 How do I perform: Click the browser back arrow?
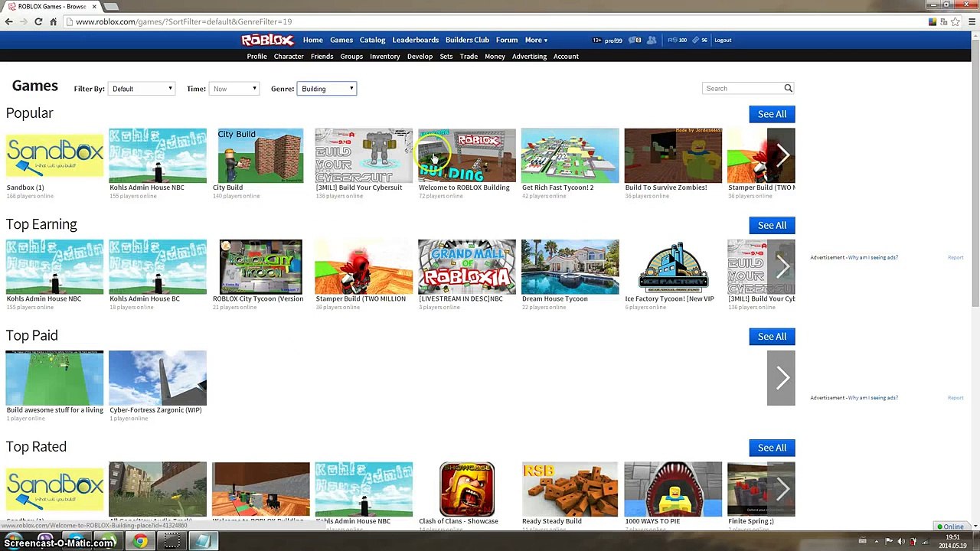[9, 21]
